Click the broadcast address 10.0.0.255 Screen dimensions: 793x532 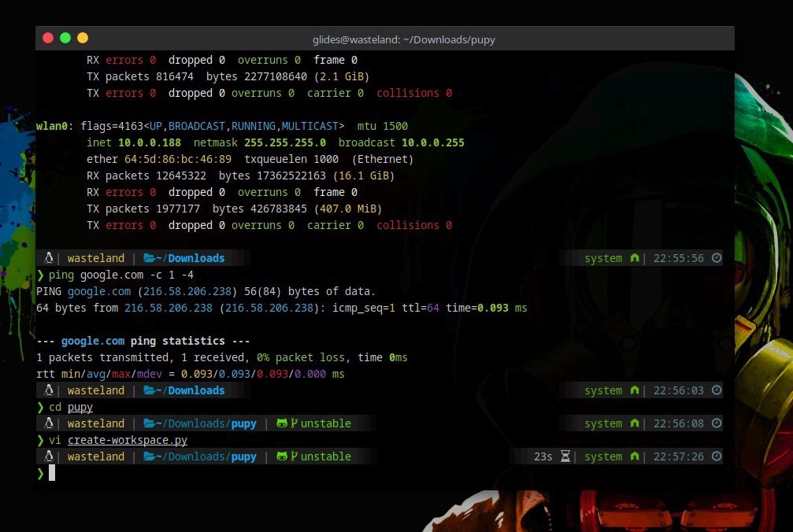(433, 142)
